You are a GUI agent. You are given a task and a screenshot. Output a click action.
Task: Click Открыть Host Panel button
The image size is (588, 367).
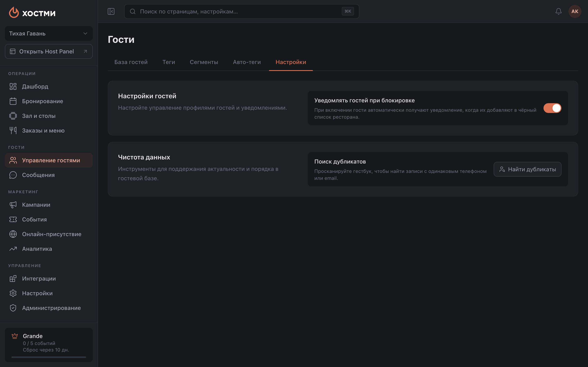click(x=49, y=51)
